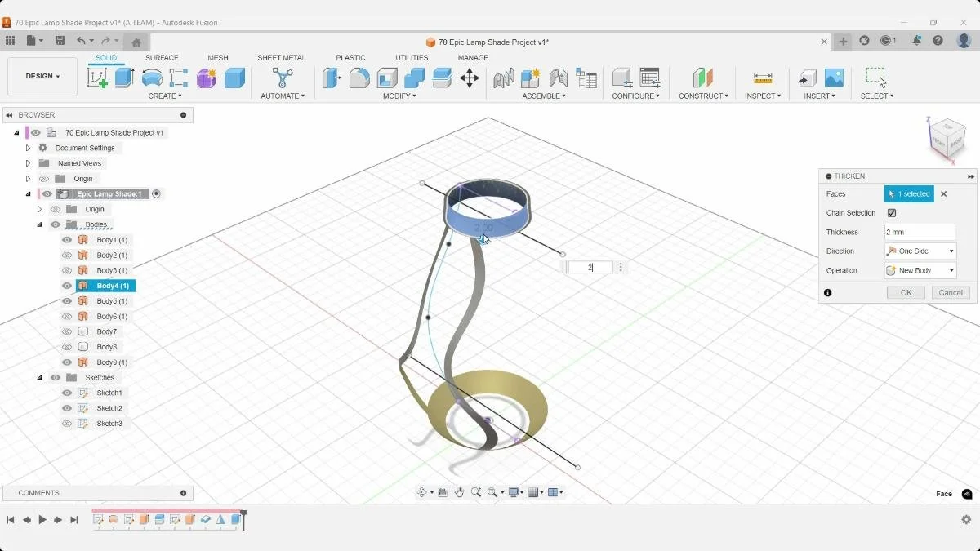Viewport: 980px width, 551px height.
Task: Toggle visibility of Body1 (1)
Action: tap(67, 240)
